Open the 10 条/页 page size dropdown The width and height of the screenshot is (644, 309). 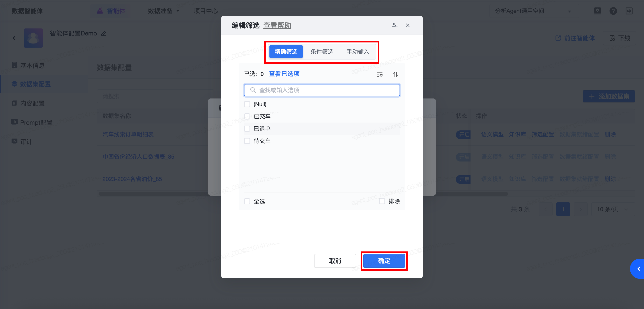click(x=613, y=209)
